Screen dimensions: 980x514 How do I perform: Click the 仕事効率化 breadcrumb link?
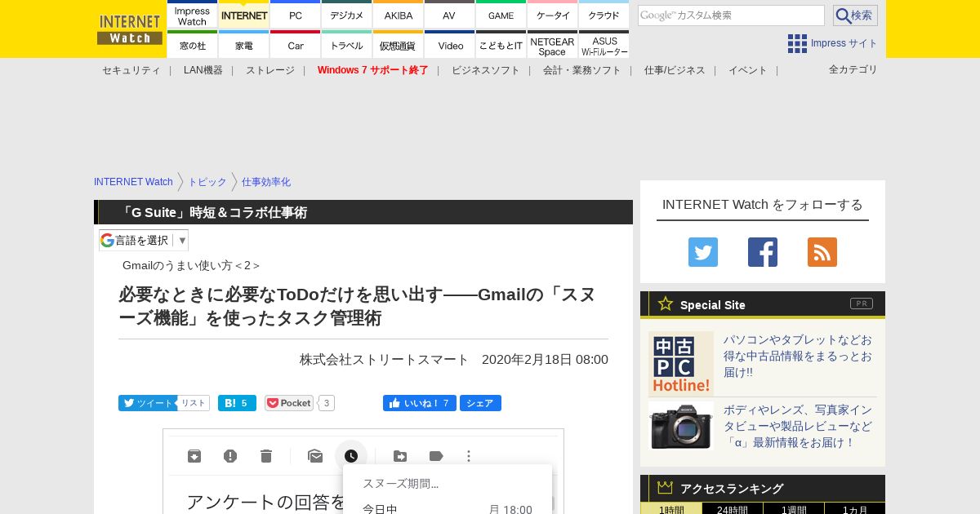[266, 182]
